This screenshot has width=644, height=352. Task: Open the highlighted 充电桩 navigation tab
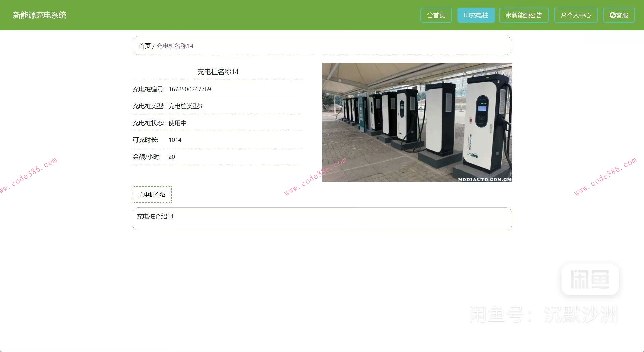476,15
